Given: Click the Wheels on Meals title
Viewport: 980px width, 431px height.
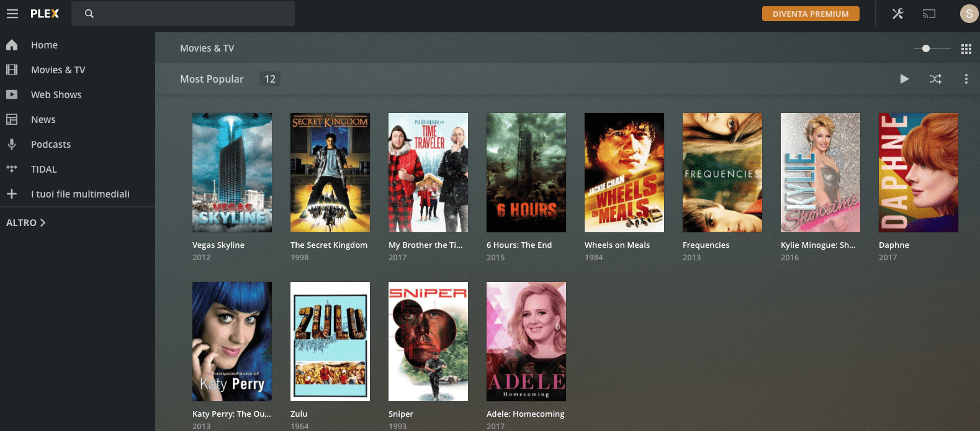Looking at the screenshot, I should point(617,245).
